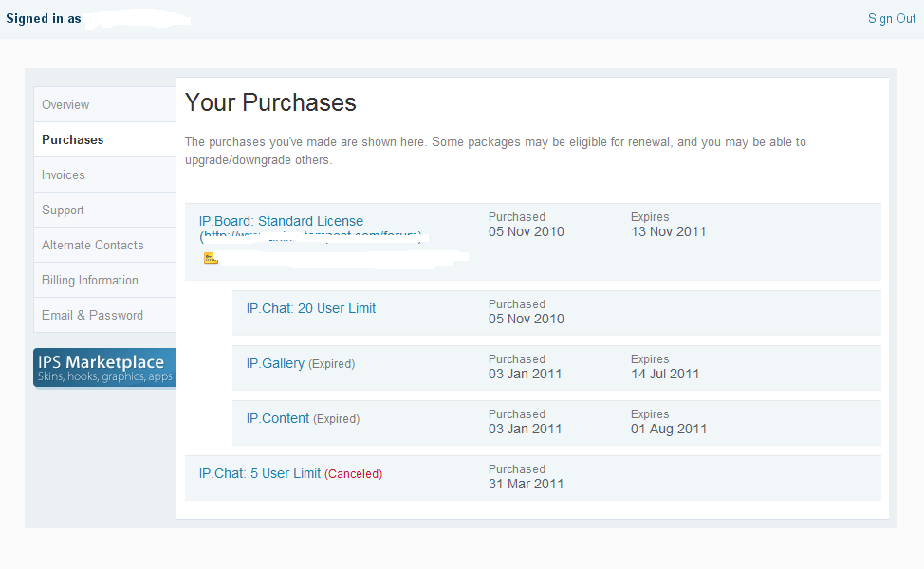Go to the Invoices page
This screenshot has height=569, width=924.
pyautogui.click(x=105, y=174)
